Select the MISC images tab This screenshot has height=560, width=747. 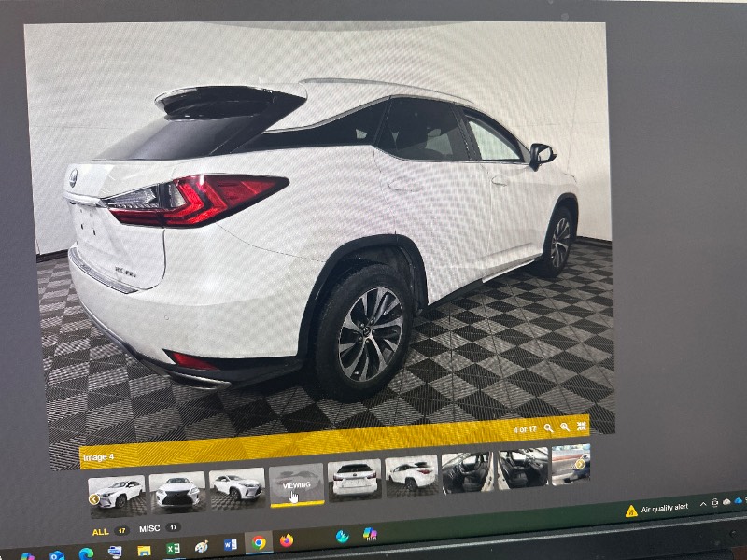pos(149,528)
